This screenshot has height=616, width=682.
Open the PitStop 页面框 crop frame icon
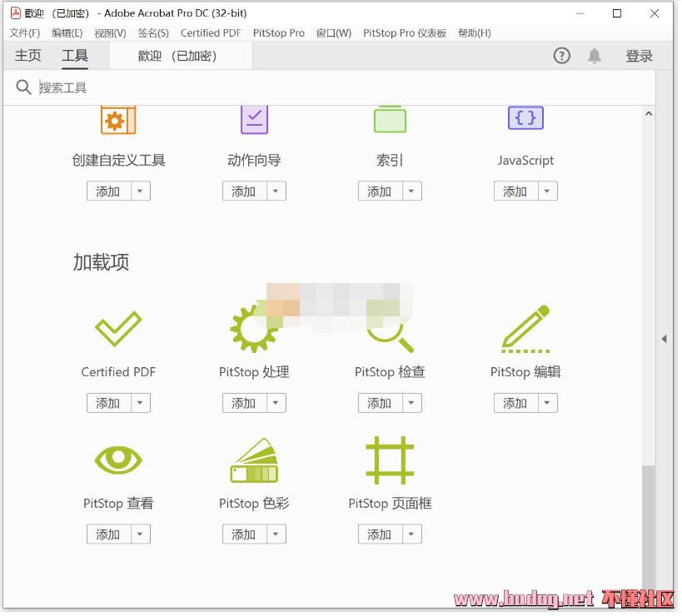click(391, 460)
